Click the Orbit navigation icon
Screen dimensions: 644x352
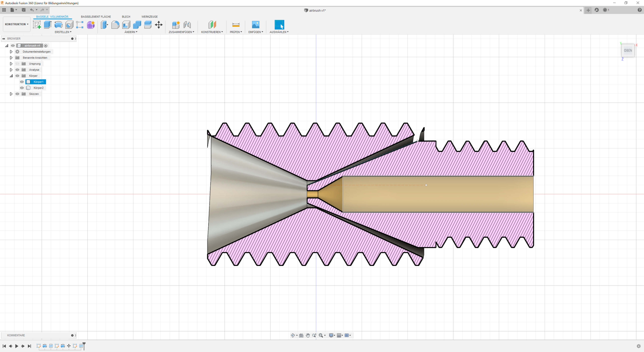(293, 335)
